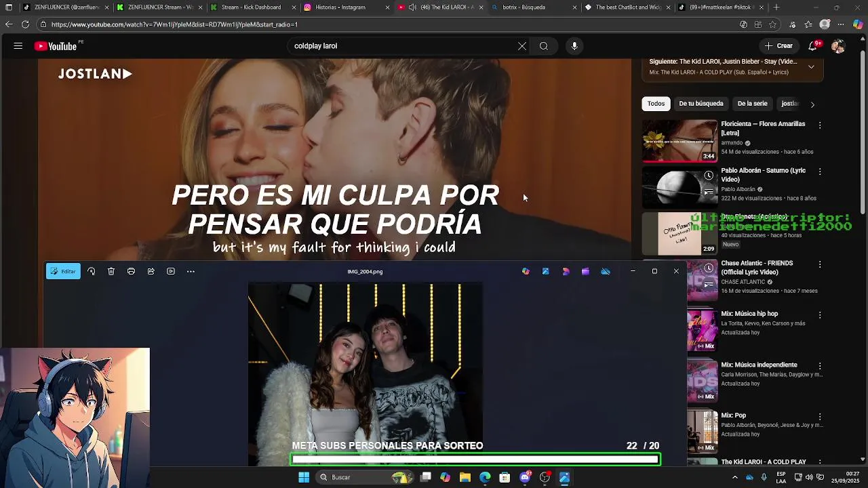Open a new browser tab
The width and height of the screenshot is (868, 488).
(776, 7)
